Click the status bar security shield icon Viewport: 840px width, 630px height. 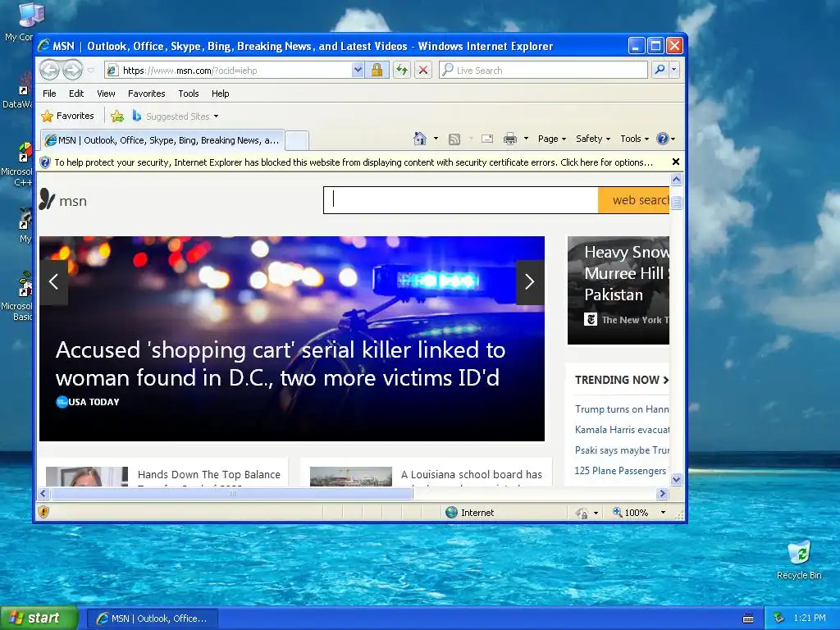44,512
